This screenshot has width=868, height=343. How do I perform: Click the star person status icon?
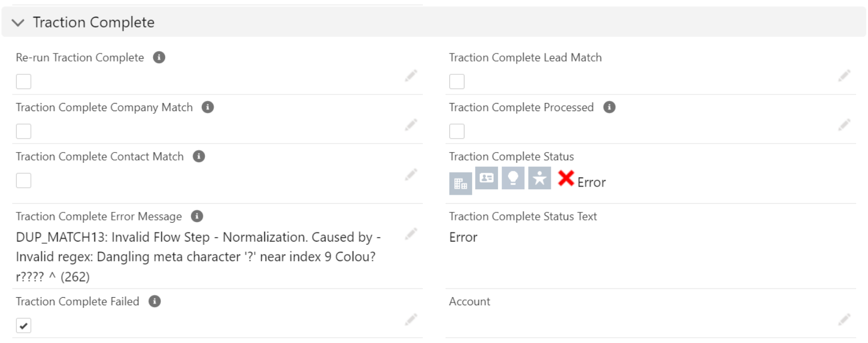pos(540,177)
